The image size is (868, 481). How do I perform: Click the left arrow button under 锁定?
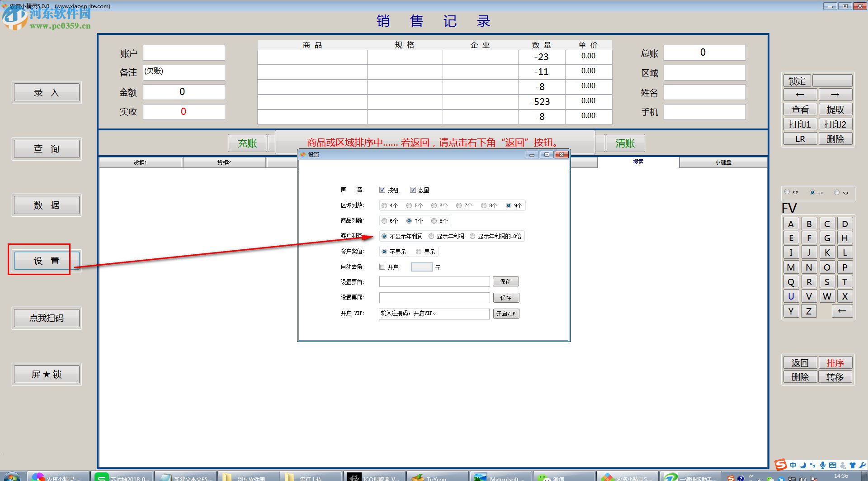800,95
